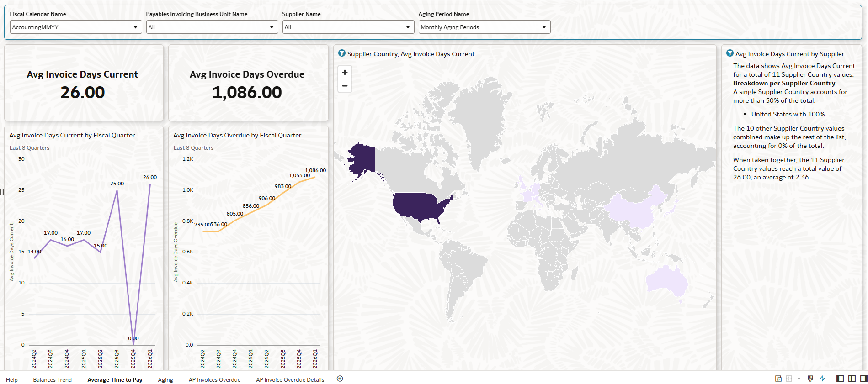868x384 pixels.
Task: Click the 14.00 data label on the purple line
Action: point(34,252)
